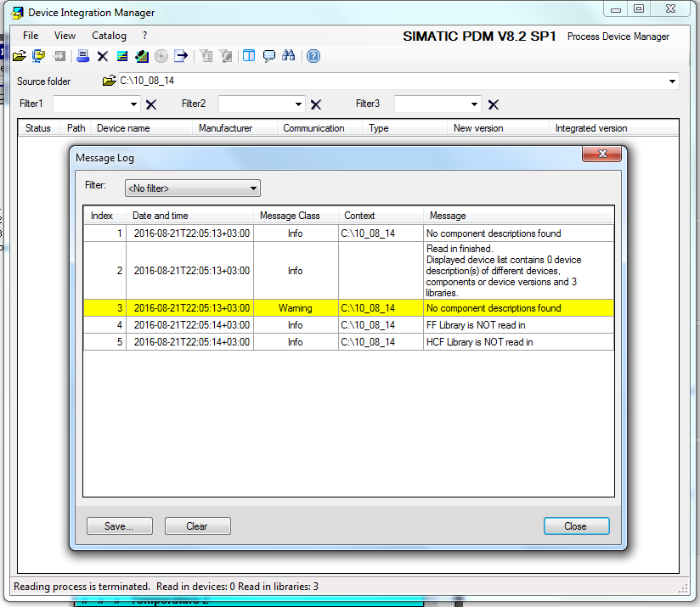Click the Date and time column header
The height and width of the screenshot is (607, 700).
click(x=190, y=216)
